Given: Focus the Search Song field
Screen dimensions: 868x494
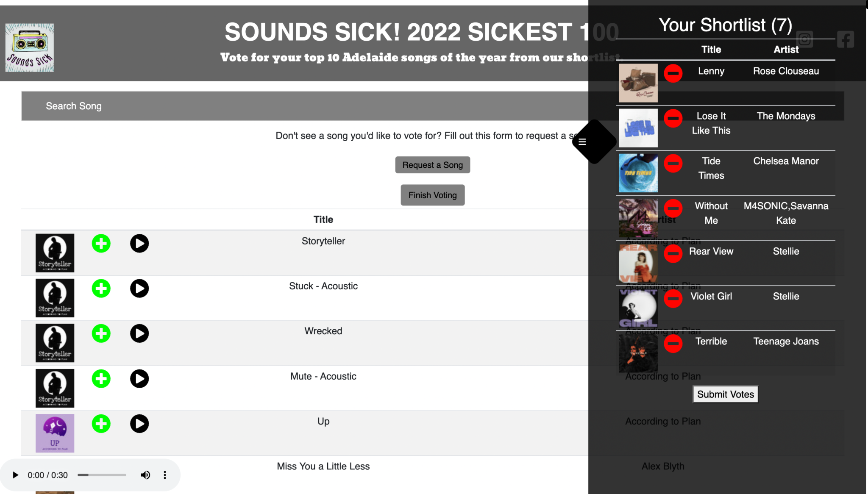Looking at the screenshot, I should click(x=297, y=106).
